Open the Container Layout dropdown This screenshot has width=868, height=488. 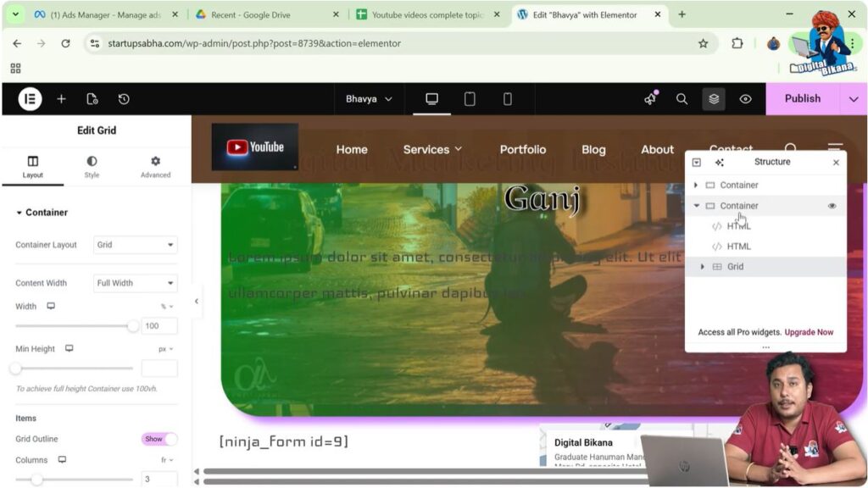[135, 245]
